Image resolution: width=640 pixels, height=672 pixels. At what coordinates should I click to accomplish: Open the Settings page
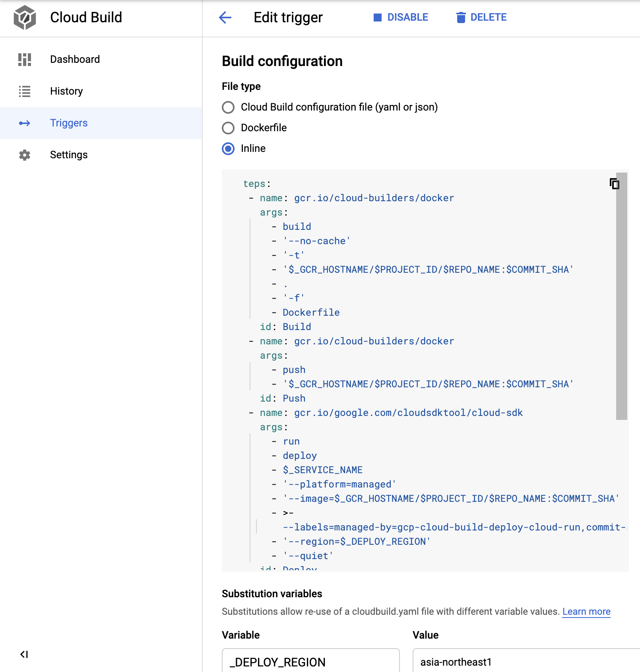pos(101,155)
